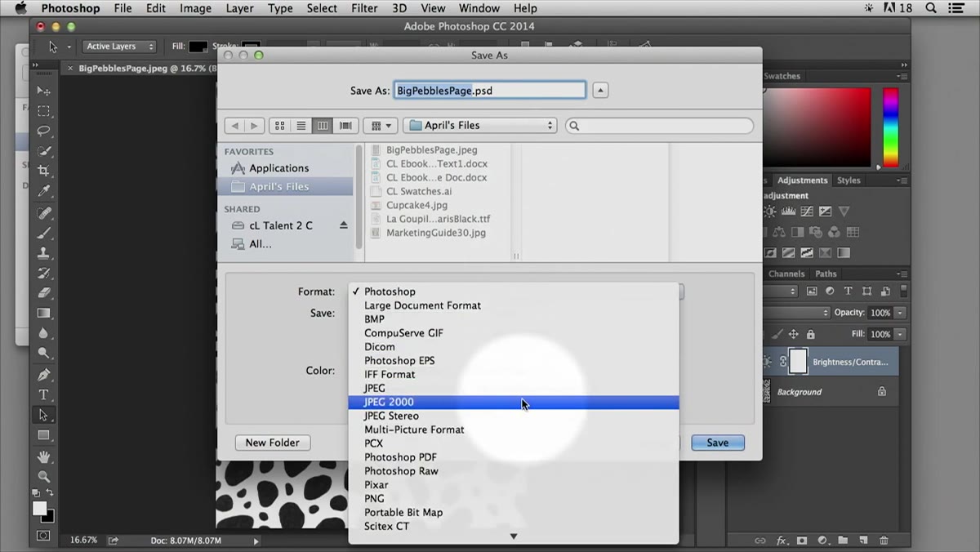Click the Save button
980x552 pixels.
coord(718,443)
